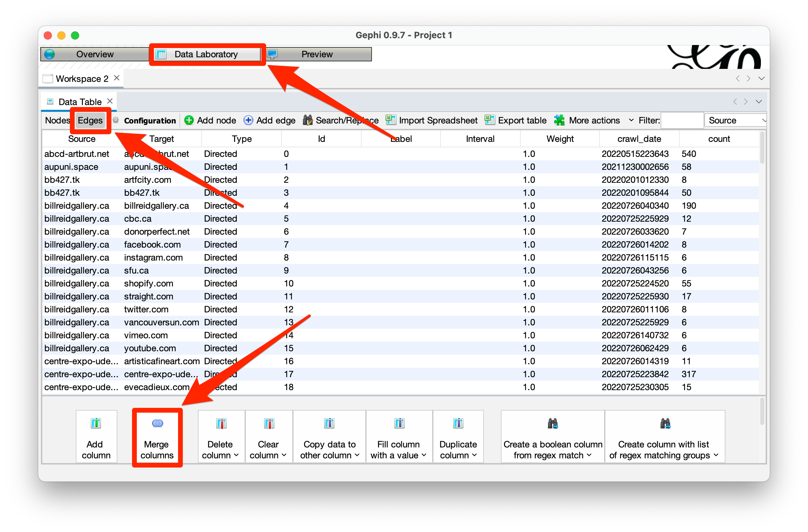Screen dimensions: 808x532
Task: Show the Nodes table
Action: [57, 120]
